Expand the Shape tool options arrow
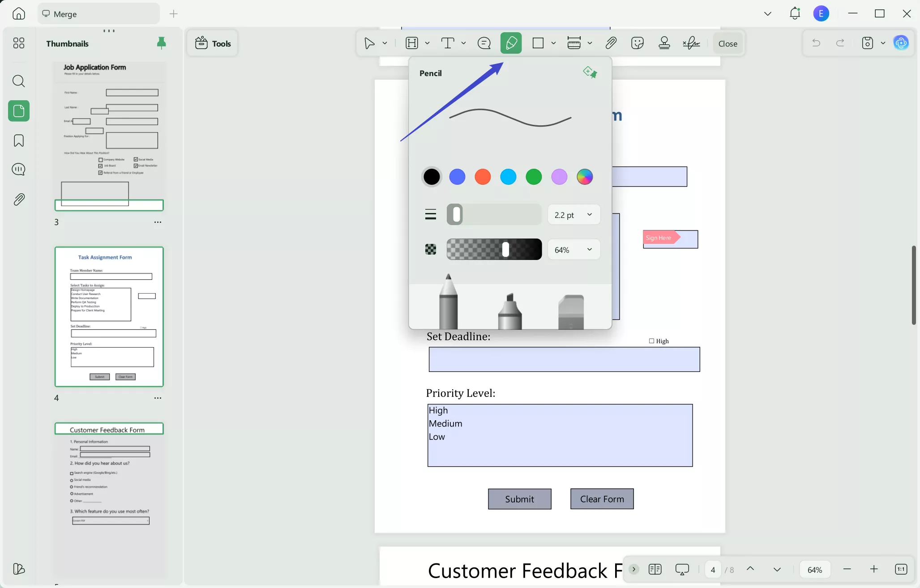The image size is (920, 588). point(553,43)
